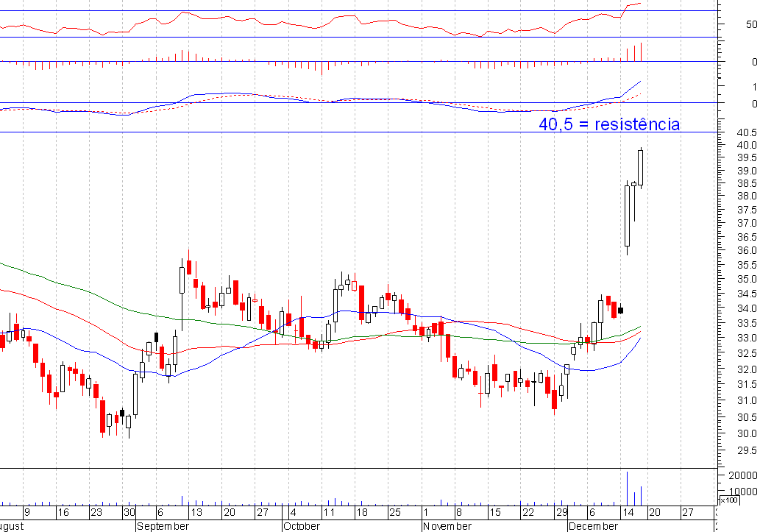Click the date label 13 in September
The image size is (760, 532).
pyautogui.click(x=196, y=513)
